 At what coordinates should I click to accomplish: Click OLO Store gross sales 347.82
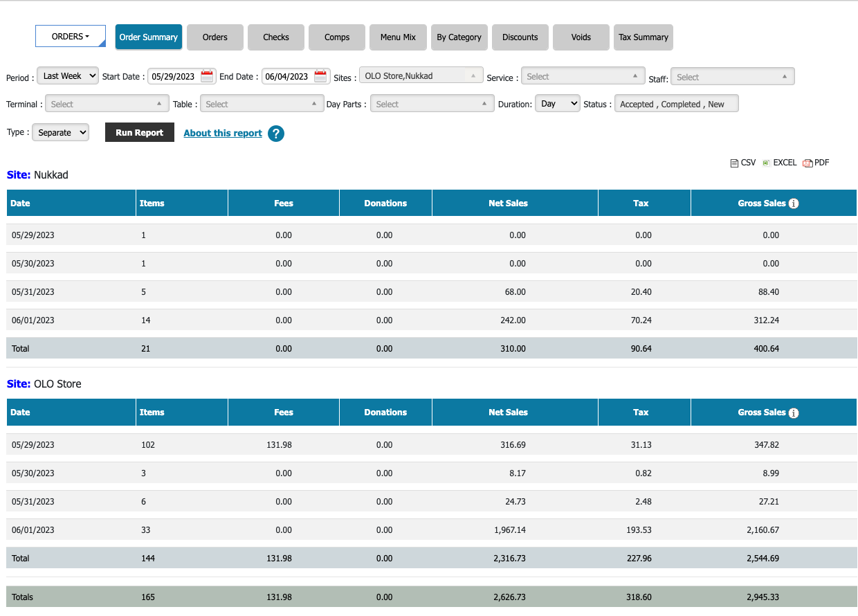point(766,445)
